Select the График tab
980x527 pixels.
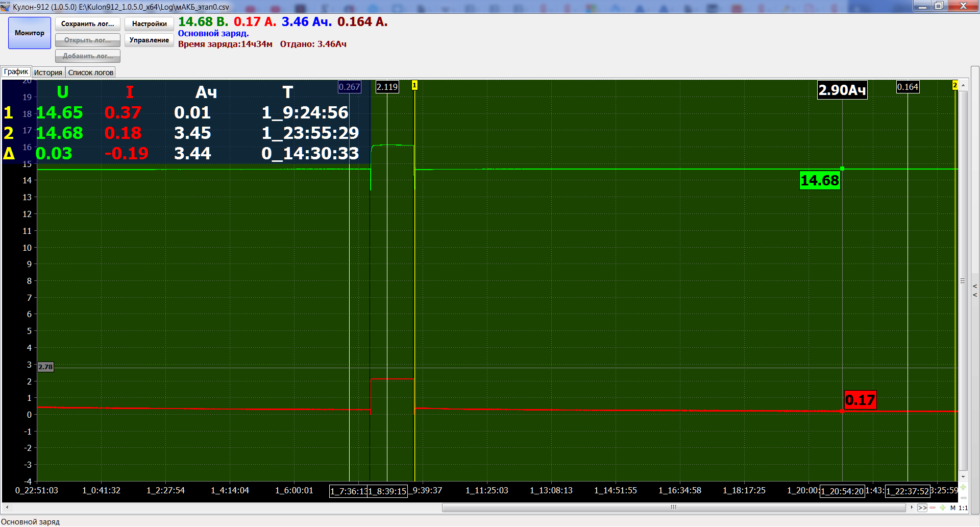pyautogui.click(x=16, y=72)
